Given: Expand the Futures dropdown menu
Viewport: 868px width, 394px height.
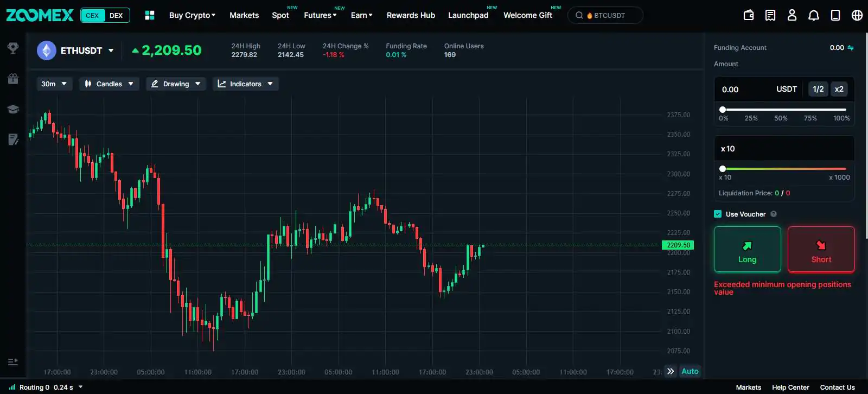Looking at the screenshot, I should point(320,15).
